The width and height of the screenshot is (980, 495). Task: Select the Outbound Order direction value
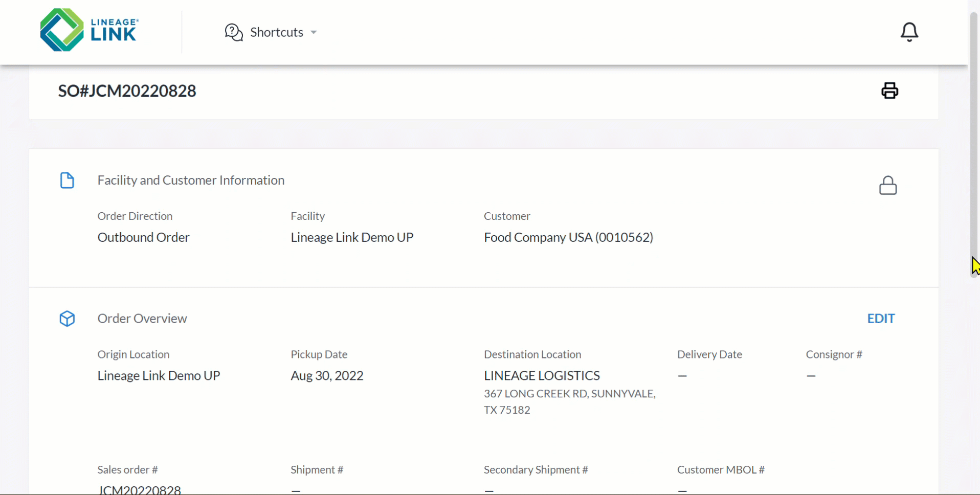pos(143,237)
